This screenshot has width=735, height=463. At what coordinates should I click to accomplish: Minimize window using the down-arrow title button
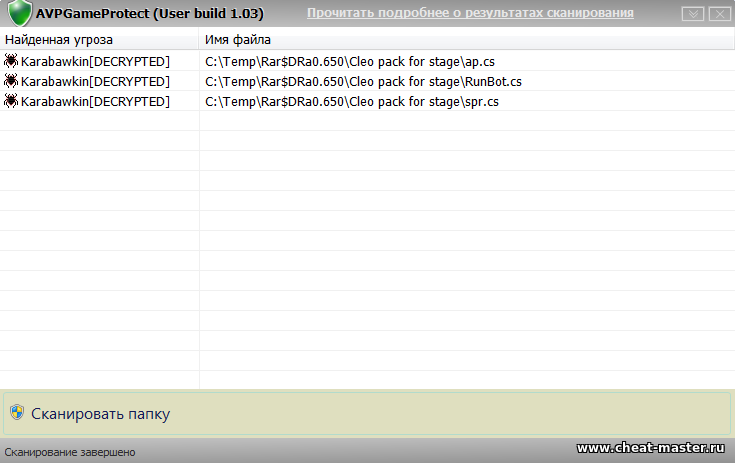691,14
